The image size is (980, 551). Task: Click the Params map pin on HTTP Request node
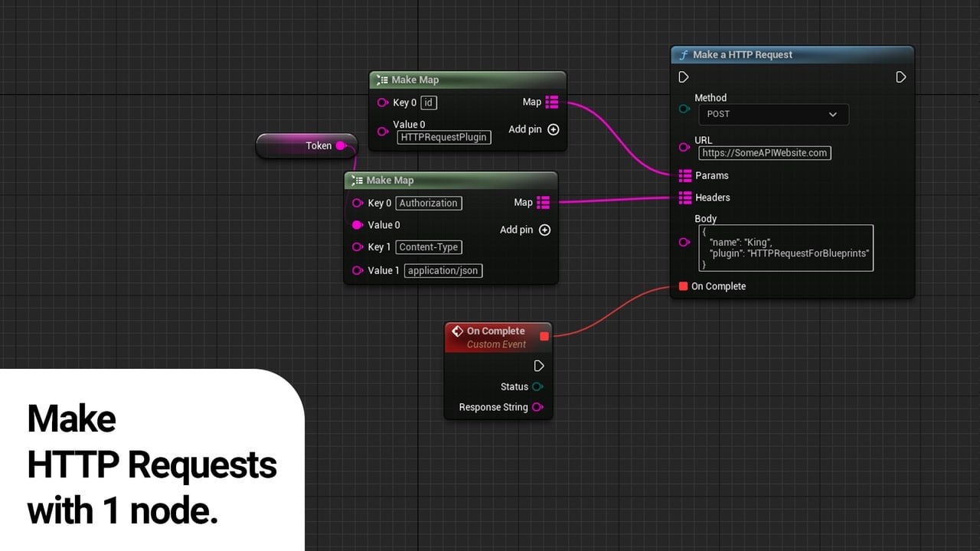click(684, 175)
